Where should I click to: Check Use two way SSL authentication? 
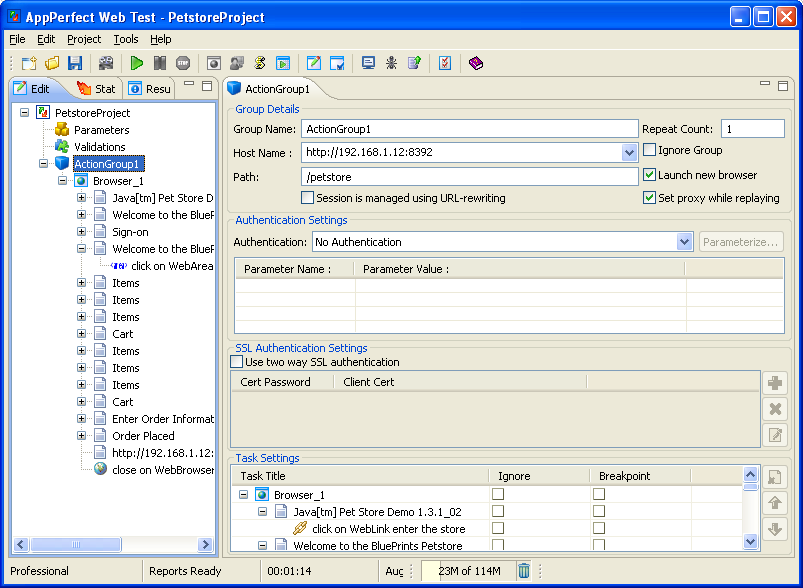click(238, 362)
